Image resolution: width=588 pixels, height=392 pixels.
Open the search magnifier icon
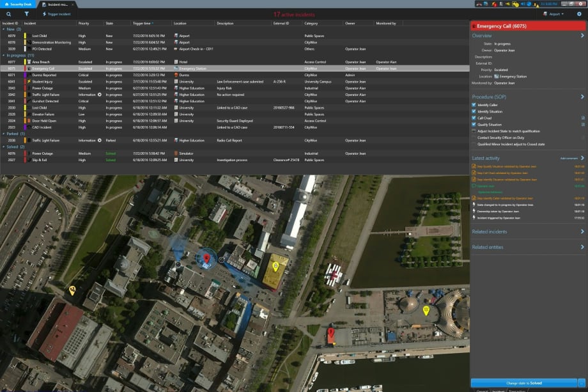[x=9, y=13]
